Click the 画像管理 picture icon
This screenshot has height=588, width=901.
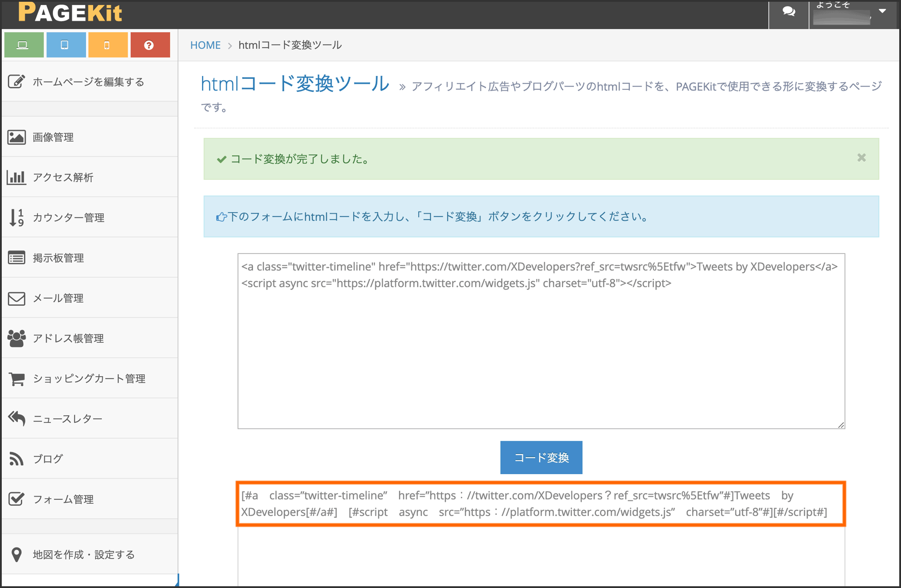(17, 137)
